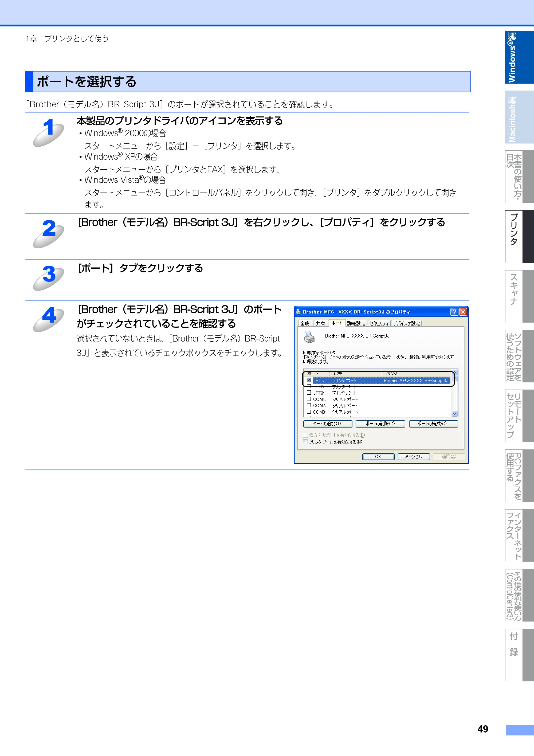Click the ポート column header in port list
The width and height of the screenshot is (534, 756).
click(x=317, y=373)
